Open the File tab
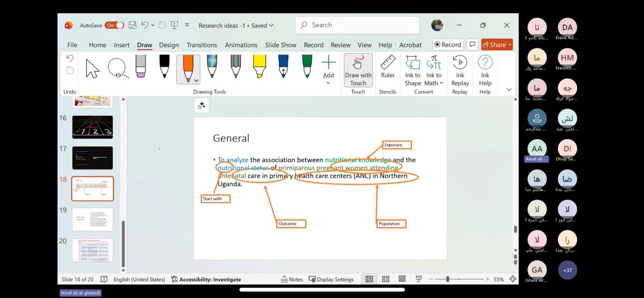644x298 pixels. [x=72, y=45]
